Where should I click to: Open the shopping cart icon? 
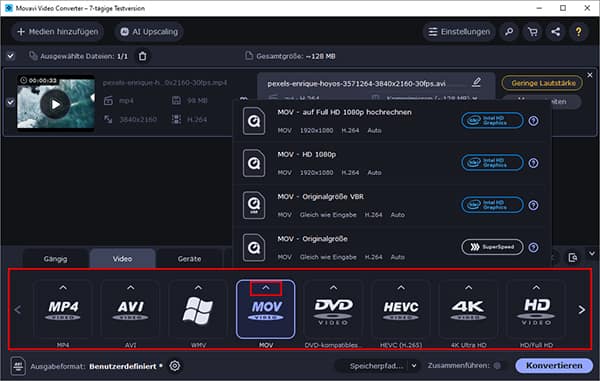(x=532, y=32)
